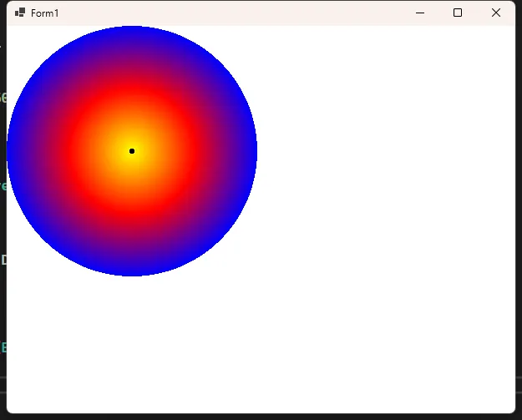Select the rightmost blue edge of the circle
This screenshot has width=522, height=420.
click(252, 151)
